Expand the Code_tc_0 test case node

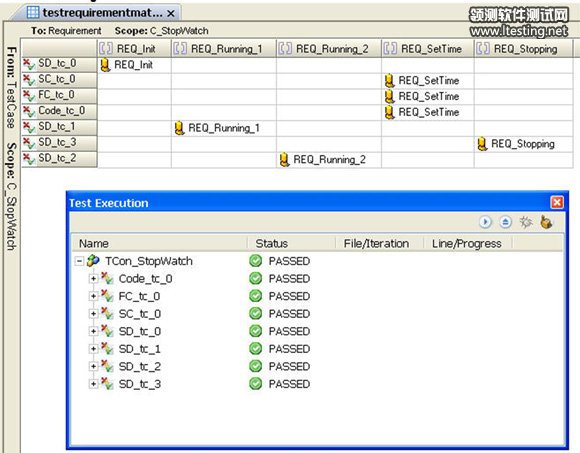pos(94,278)
